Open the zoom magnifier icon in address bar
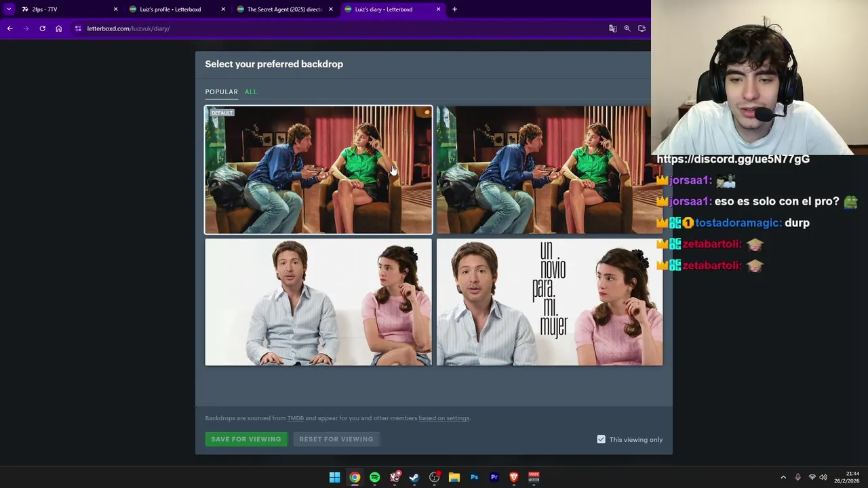 (627, 28)
